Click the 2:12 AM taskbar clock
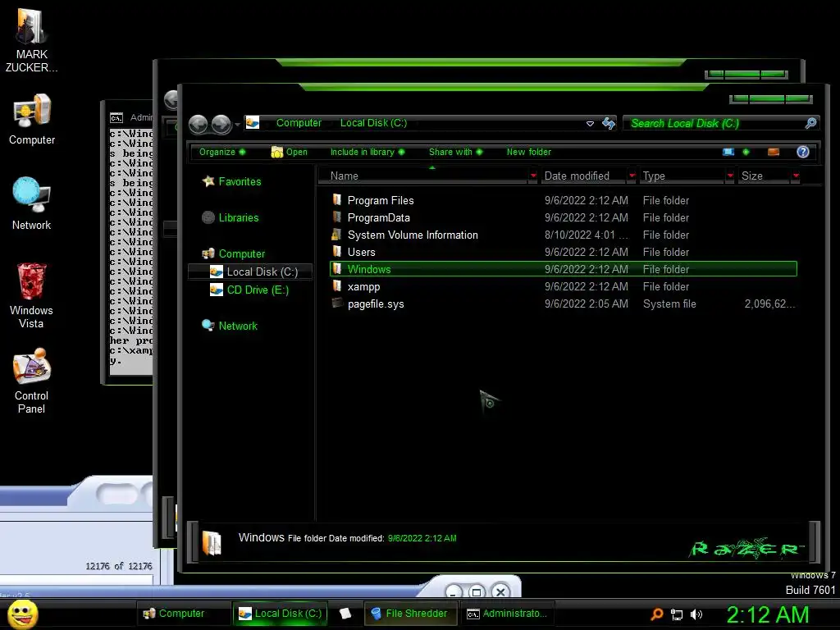The height and width of the screenshot is (630, 840). pos(767,614)
